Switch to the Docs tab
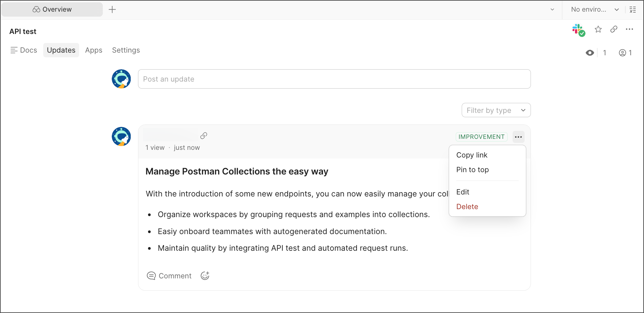The height and width of the screenshot is (313, 644). (24, 50)
